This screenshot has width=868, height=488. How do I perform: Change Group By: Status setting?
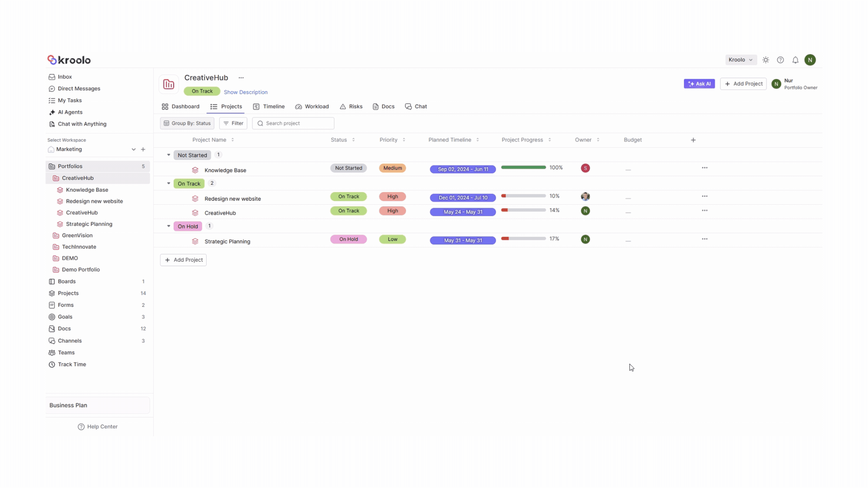coord(187,123)
